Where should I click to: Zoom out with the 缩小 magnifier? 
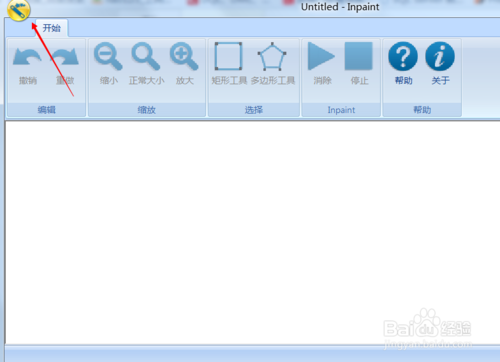108,56
